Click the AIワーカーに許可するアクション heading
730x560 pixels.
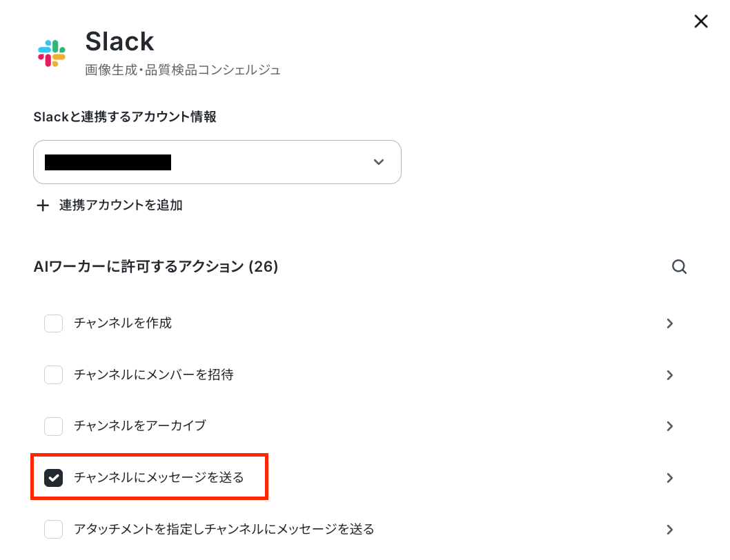[x=156, y=267]
